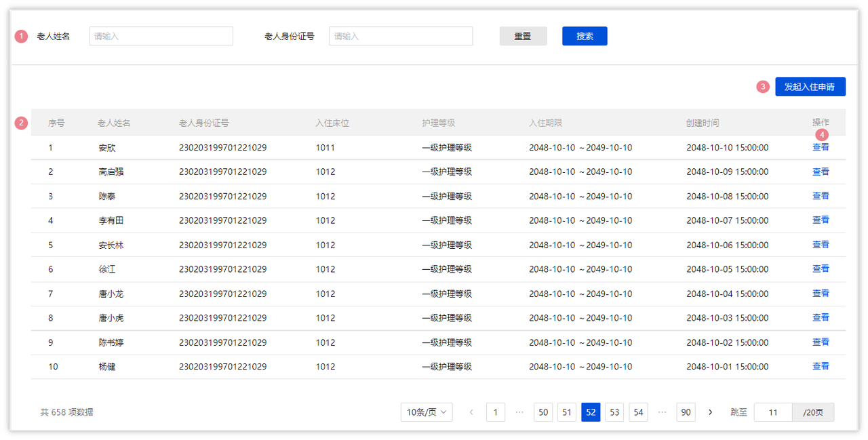The width and height of the screenshot is (868, 440).
Task: Go to page 1
Action: click(496, 412)
